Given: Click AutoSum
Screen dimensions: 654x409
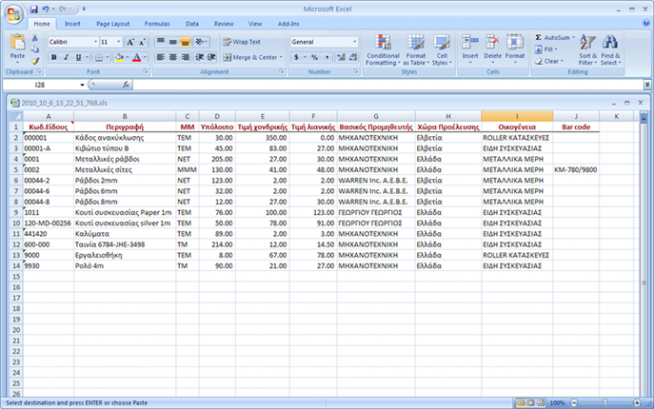Looking at the screenshot, I should [x=552, y=38].
